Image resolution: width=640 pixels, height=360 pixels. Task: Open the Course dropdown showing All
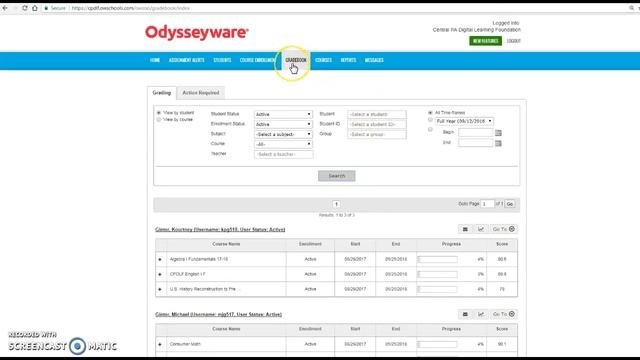pos(283,144)
